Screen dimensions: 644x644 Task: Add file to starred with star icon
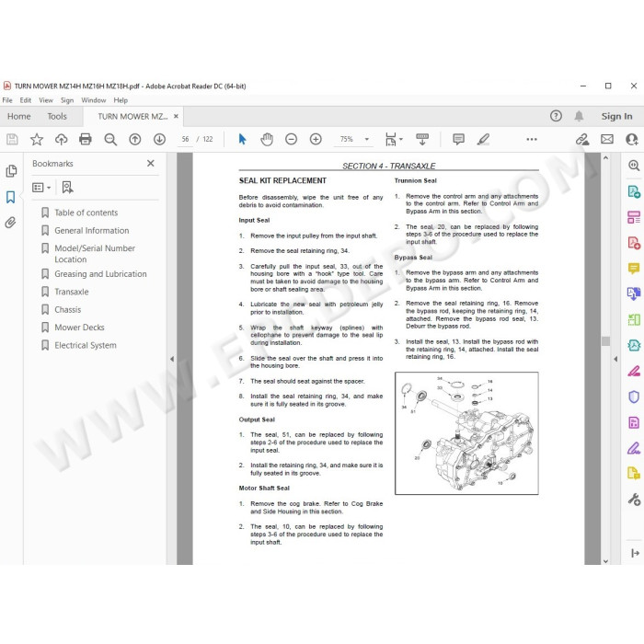click(37, 140)
